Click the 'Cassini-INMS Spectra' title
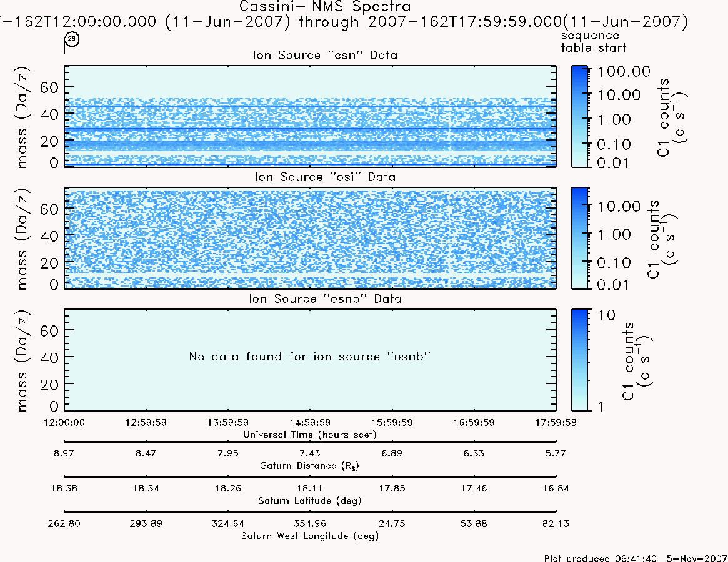 325,6
